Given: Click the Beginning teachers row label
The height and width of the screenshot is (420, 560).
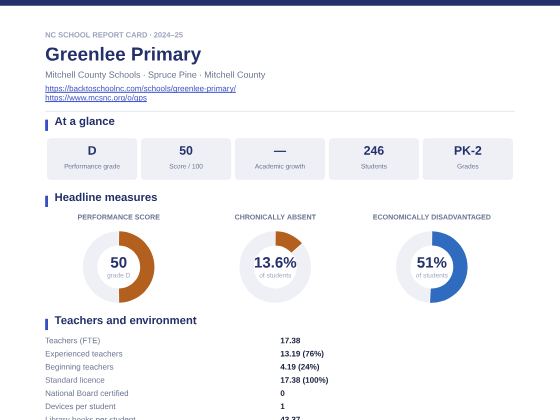Looking at the screenshot, I should tap(79, 367).
